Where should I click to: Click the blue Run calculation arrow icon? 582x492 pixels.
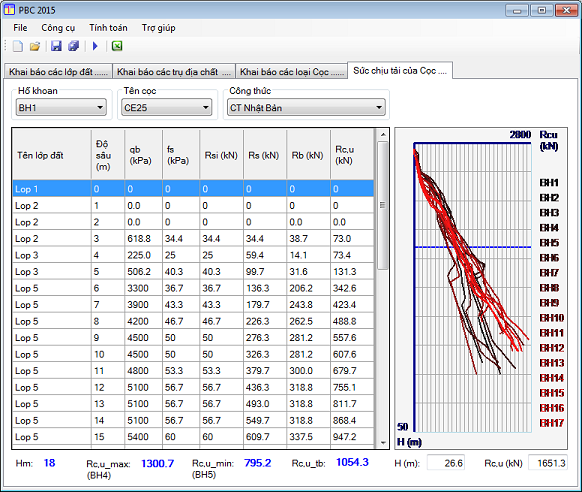click(x=95, y=46)
